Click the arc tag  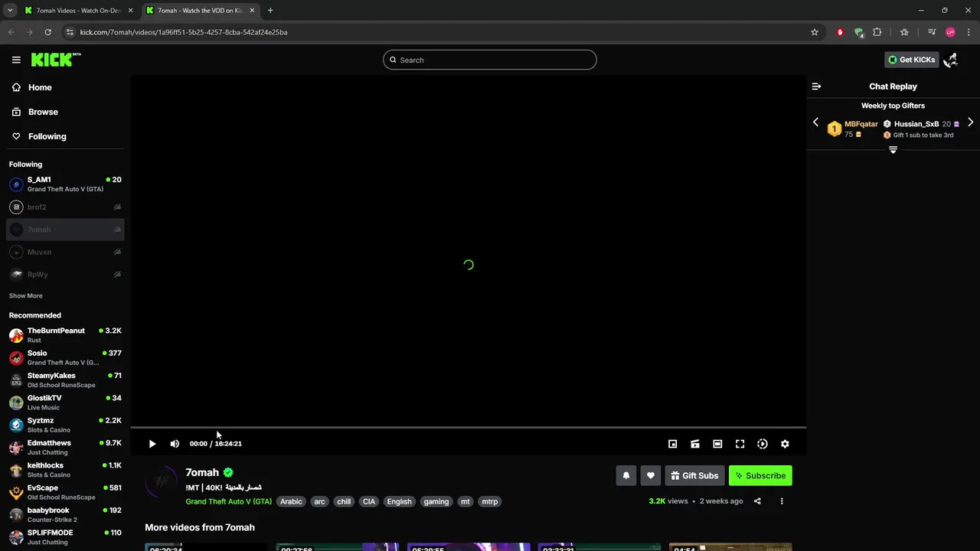pyautogui.click(x=319, y=502)
